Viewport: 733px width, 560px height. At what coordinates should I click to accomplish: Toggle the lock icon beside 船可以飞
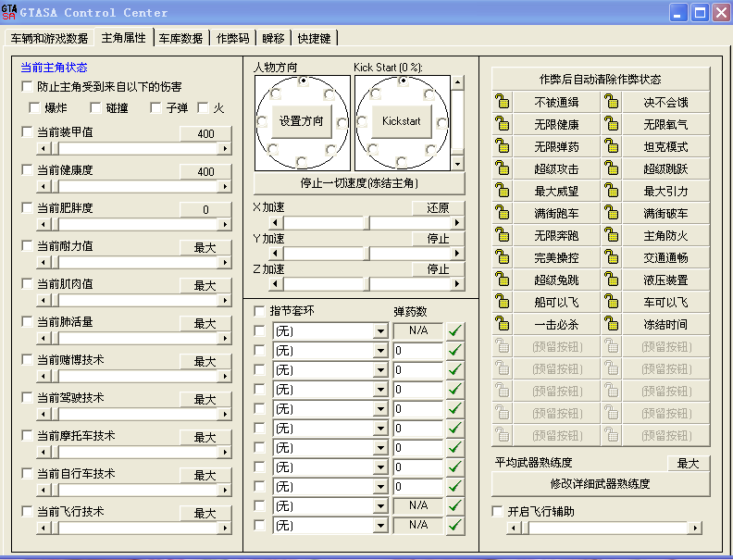tap(503, 302)
